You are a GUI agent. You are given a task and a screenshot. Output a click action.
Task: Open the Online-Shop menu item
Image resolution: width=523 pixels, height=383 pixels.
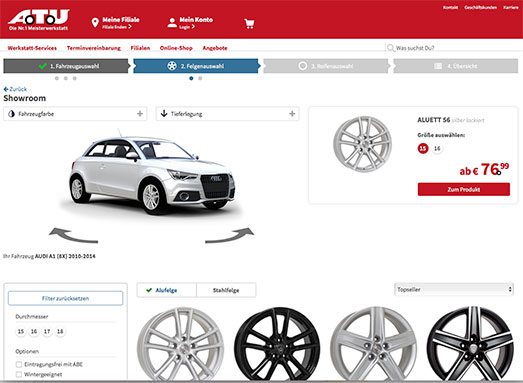coord(176,48)
